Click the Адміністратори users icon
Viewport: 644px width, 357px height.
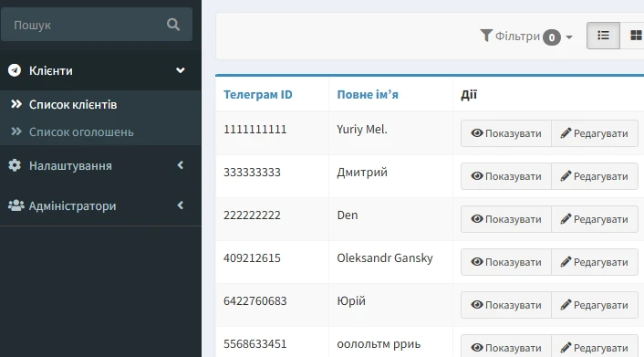[x=16, y=205]
